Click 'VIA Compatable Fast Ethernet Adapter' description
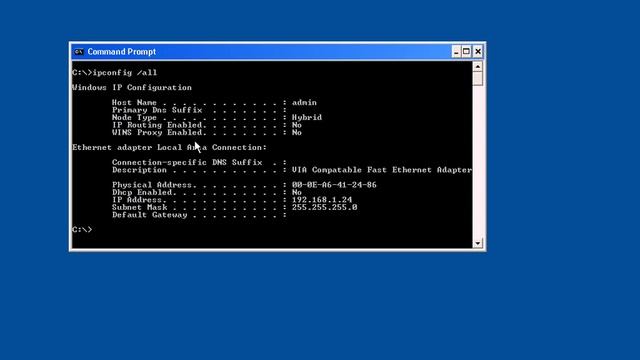This screenshot has height=360, width=640. (x=382, y=170)
